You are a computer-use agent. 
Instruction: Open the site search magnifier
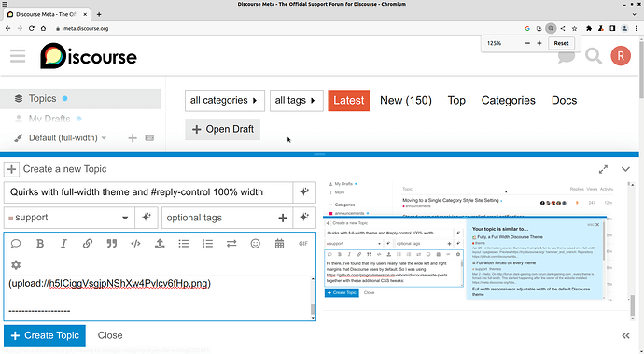pos(594,56)
